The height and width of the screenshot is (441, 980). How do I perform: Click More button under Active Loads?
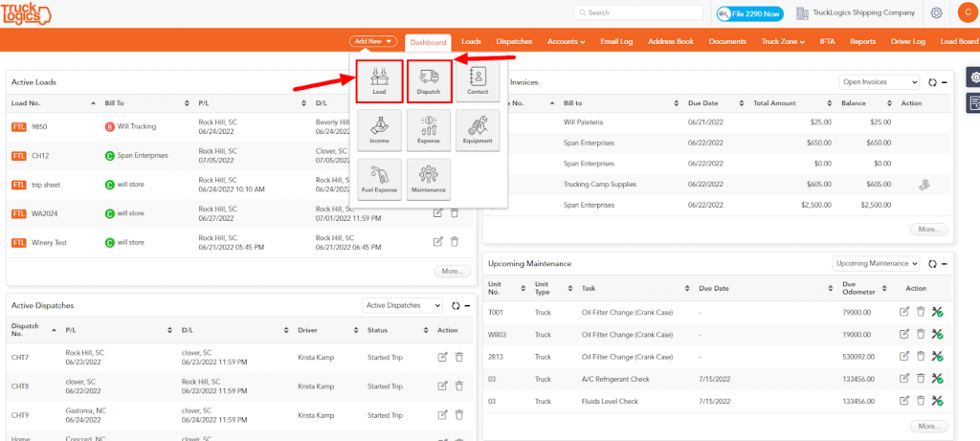pyautogui.click(x=453, y=271)
